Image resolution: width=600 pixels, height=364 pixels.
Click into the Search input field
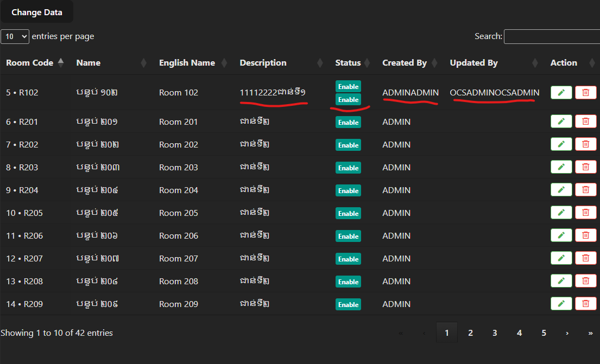(x=552, y=36)
